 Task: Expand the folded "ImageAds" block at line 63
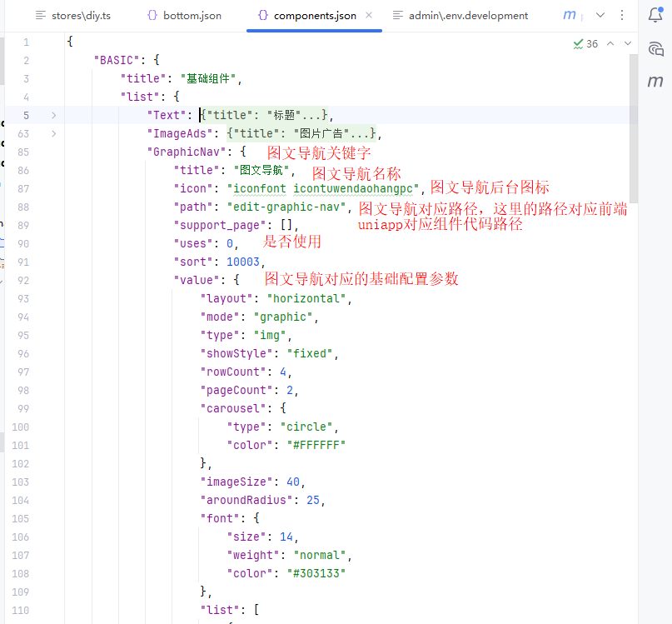(x=54, y=133)
